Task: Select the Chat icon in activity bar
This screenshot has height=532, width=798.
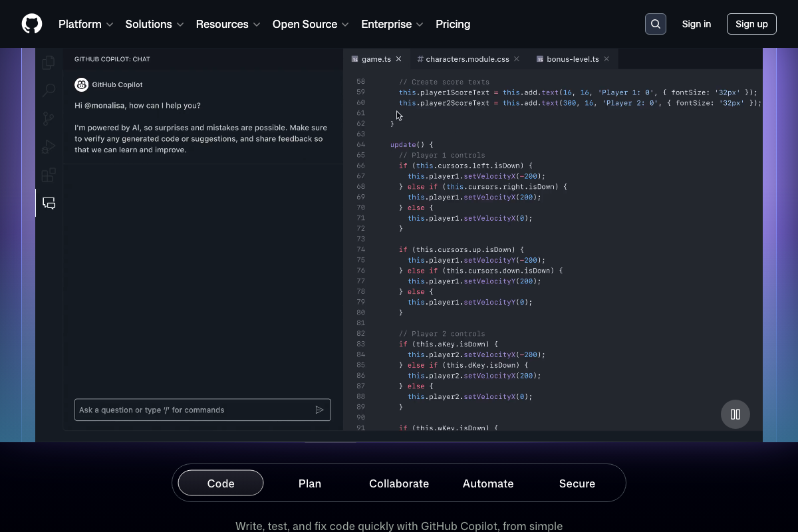Action: tap(49, 203)
